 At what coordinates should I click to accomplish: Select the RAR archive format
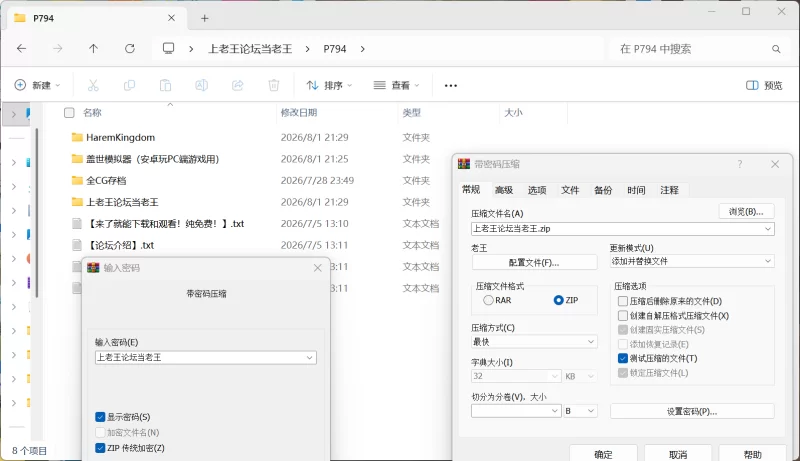click(488, 300)
